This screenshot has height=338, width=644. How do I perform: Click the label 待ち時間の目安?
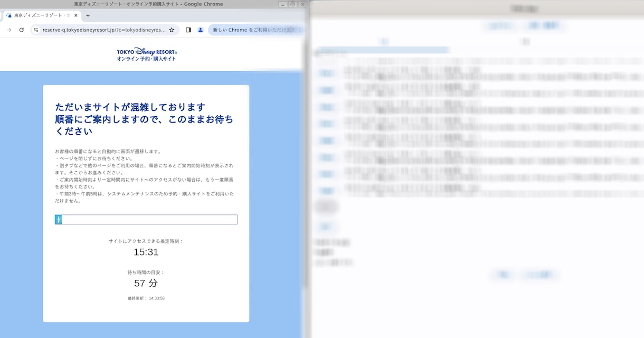click(146, 273)
